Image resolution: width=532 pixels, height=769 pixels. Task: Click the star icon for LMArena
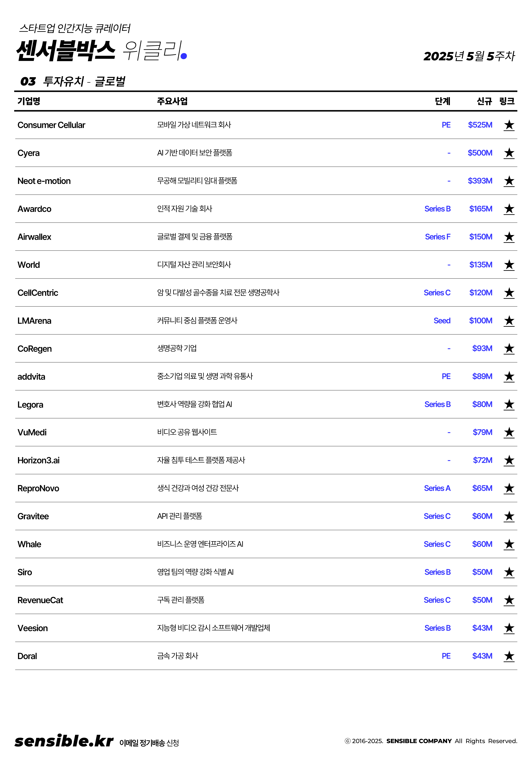pos(509,321)
